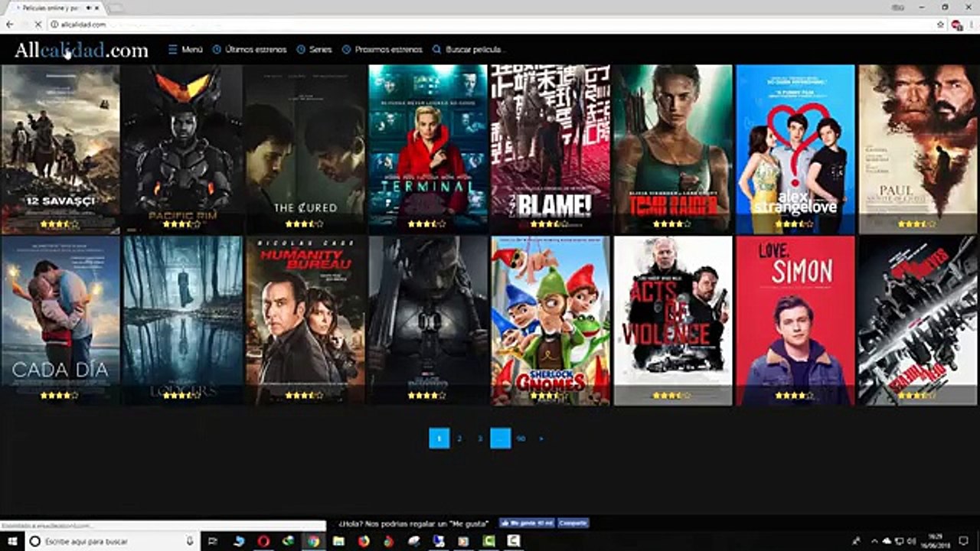Open The Humanity Bureau movie poster

point(305,321)
